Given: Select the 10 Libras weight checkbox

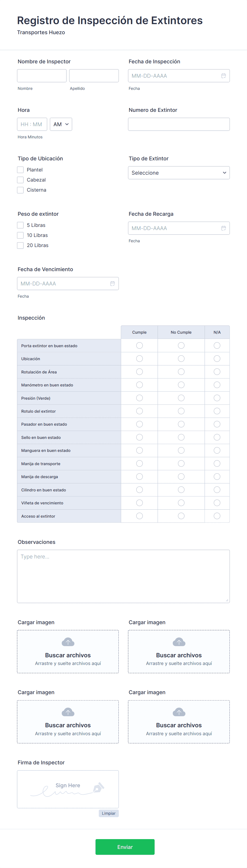Looking at the screenshot, I should click(x=21, y=235).
